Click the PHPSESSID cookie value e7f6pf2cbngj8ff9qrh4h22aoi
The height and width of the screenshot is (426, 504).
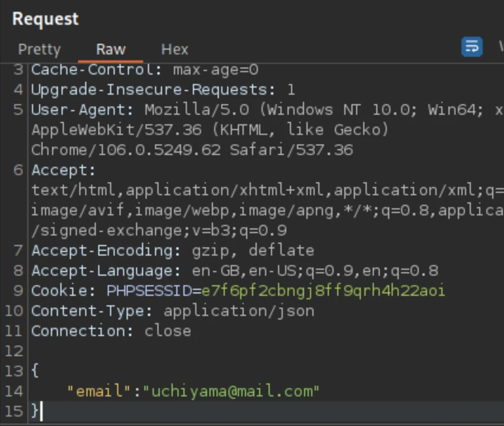click(323, 291)
